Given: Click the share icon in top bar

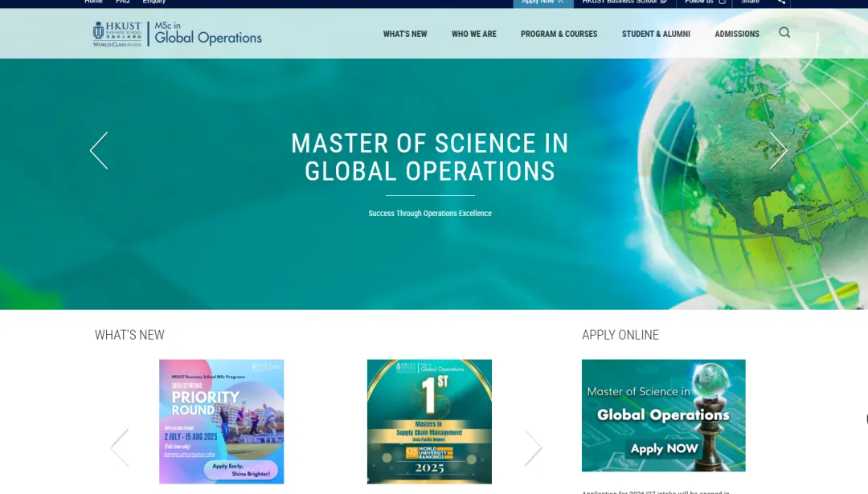Looking at the screenshot, I should point(780,2).
